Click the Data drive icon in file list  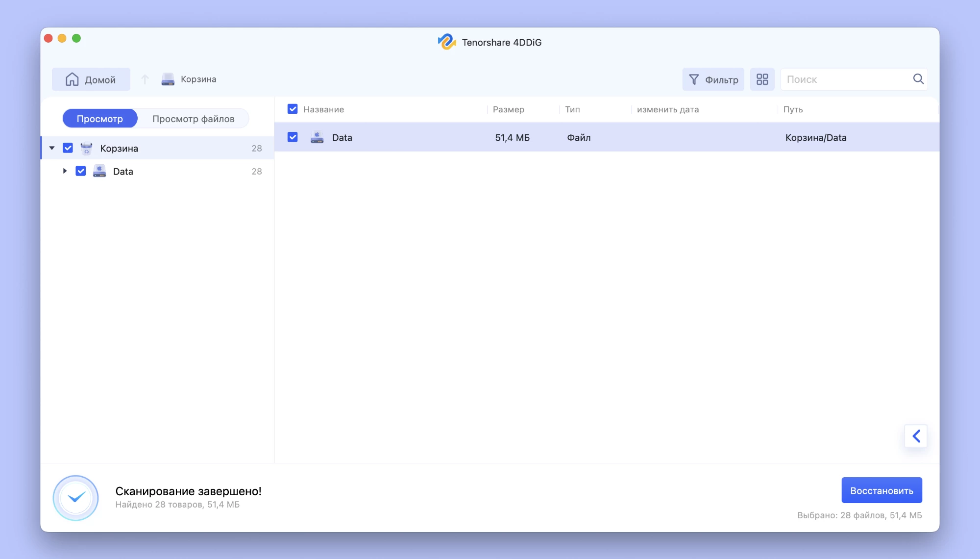coord(317,137)
